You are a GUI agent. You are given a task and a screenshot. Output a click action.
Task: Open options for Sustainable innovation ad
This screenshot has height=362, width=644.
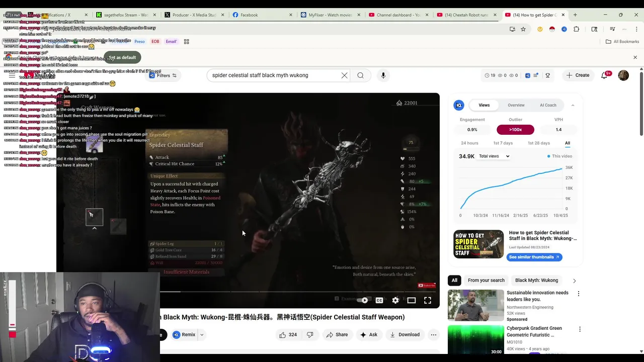pos(578,294)
